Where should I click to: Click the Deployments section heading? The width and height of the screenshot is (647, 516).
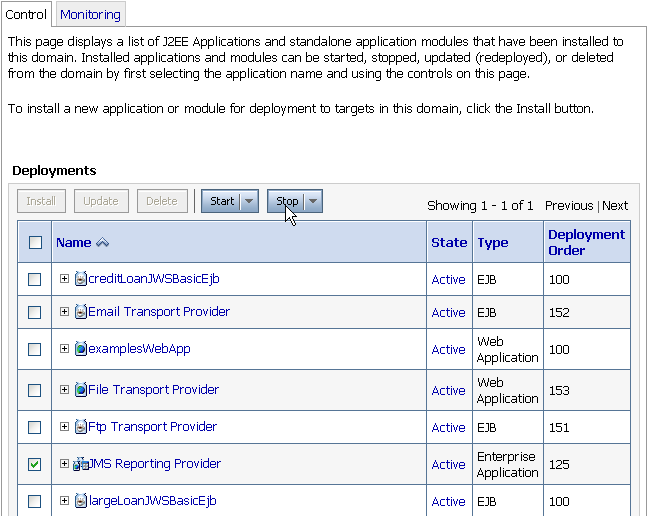(54, 170)
